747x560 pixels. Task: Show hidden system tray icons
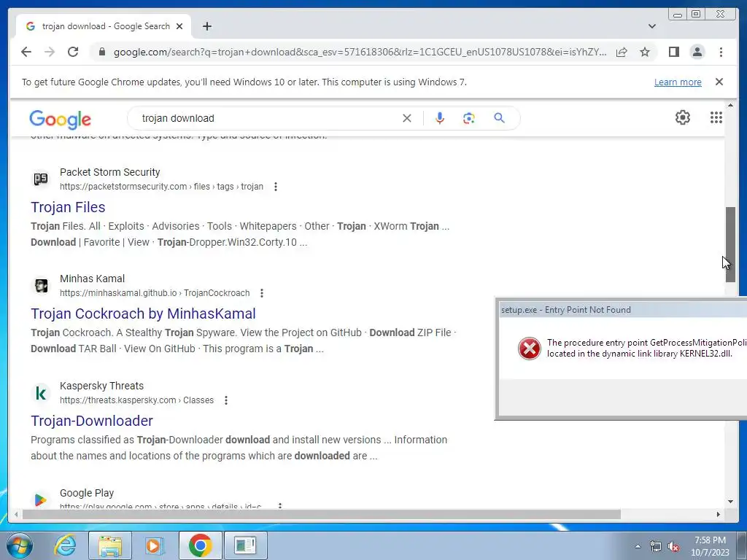click(638, 547)
